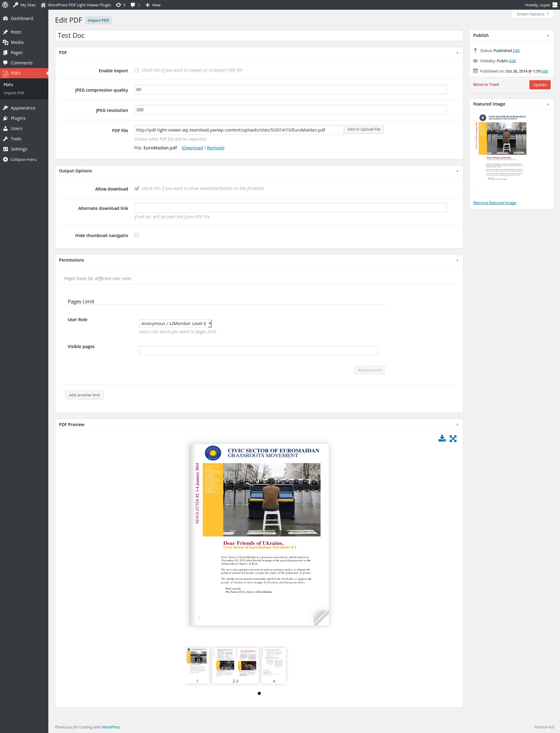This screenshot has width=560, height=733.
Task: Click the Import PDF button beside heading
Action: (98, 20)
